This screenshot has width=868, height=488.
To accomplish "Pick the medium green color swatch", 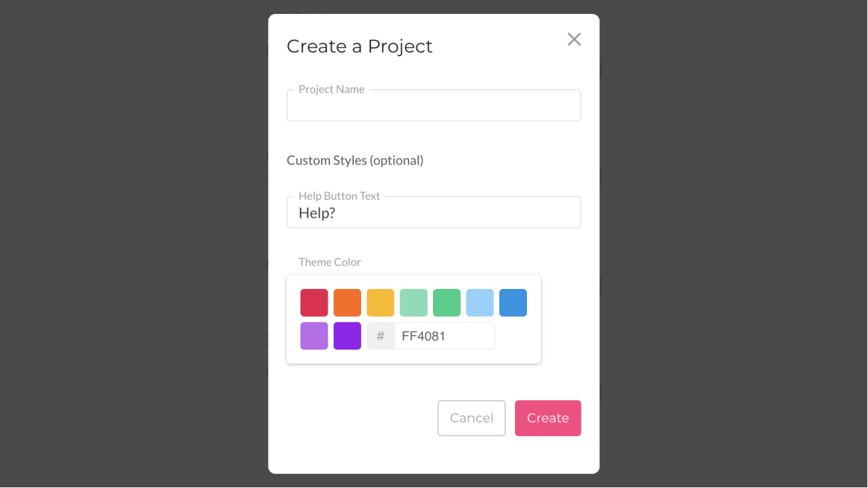I will pyautogui.click(x=447, y=303).
